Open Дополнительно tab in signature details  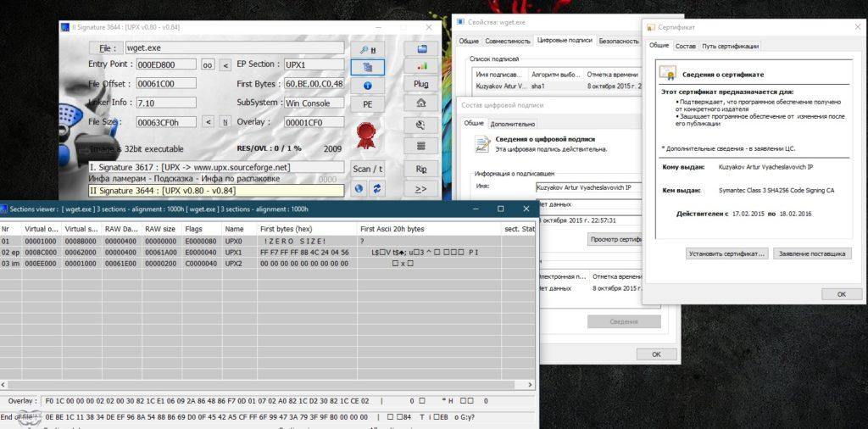pyautogui.click(x=513, y=124)
